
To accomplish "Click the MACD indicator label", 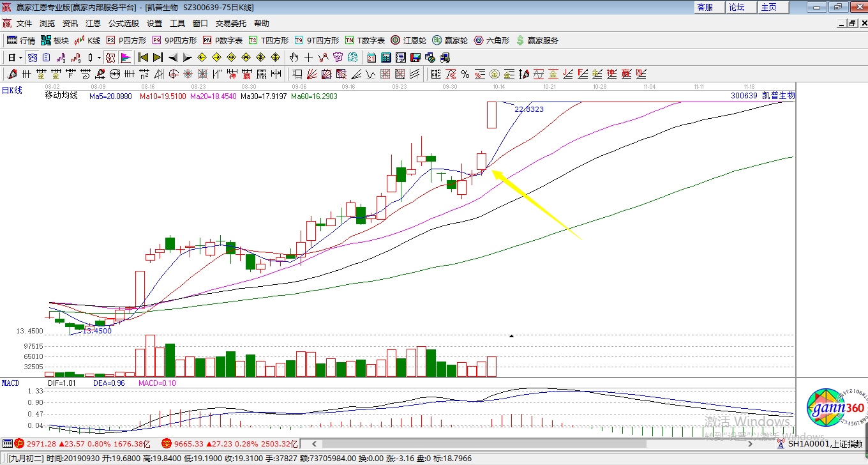I will (x=10, y=383).
